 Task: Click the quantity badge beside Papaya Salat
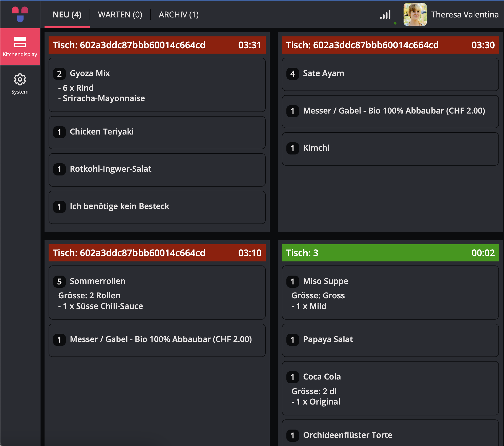(293, 340)
